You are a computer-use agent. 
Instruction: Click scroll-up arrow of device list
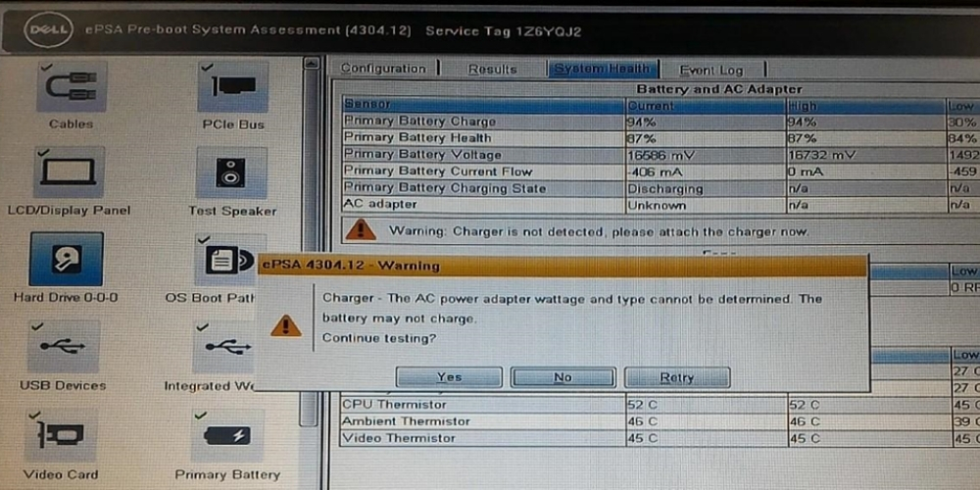point(310,63)
